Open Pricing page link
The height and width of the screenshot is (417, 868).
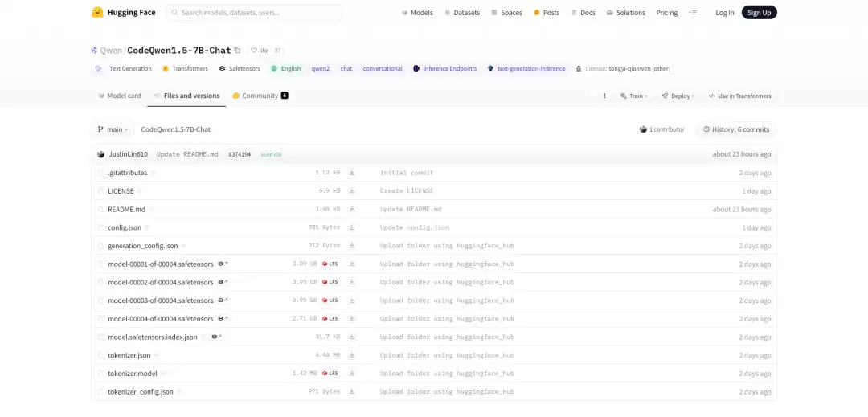(666, 13)
